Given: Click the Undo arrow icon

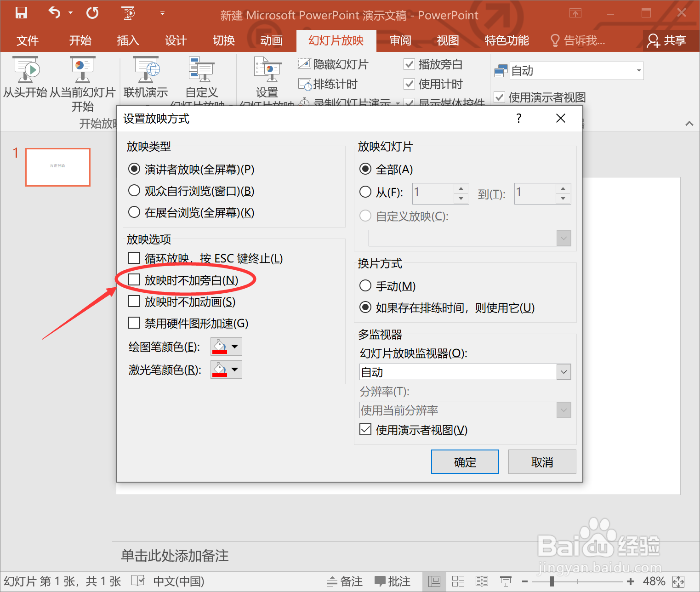Looking at the screenshot, I should (x=54, y=13).
